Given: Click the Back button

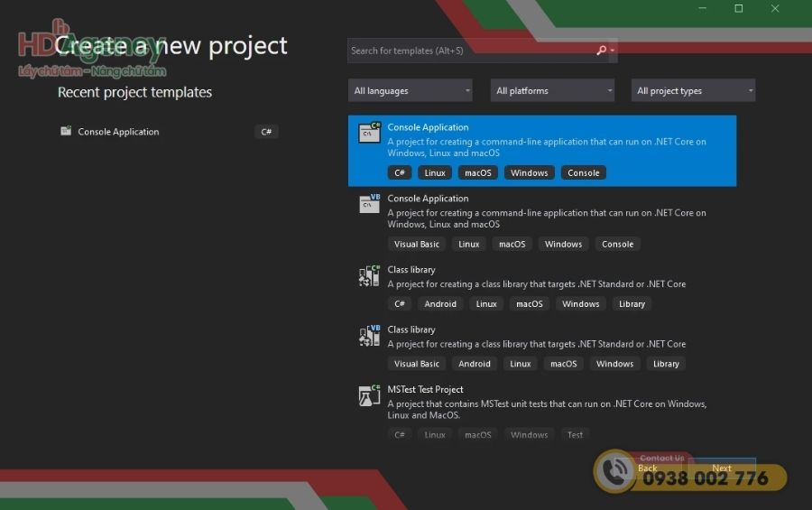Looking at the screenshot, I should pyautogui.click(x=647, y=468).
